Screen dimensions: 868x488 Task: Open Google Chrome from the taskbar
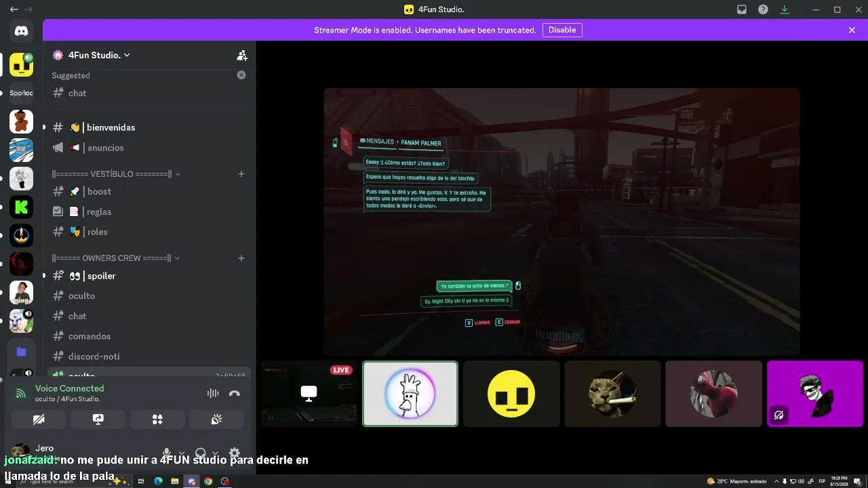click(208, 481)
